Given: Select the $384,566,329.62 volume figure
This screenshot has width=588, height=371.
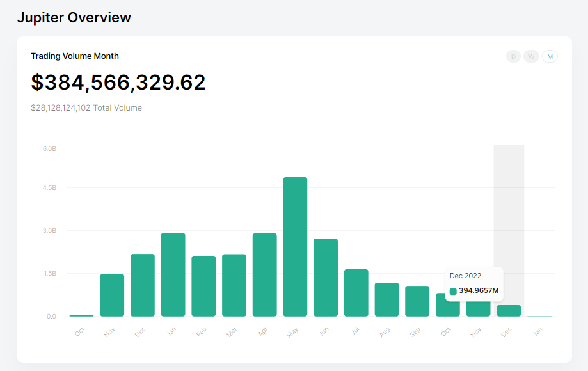Looking at the screenshot, I should pyautogui.click(x=118, y=82).
